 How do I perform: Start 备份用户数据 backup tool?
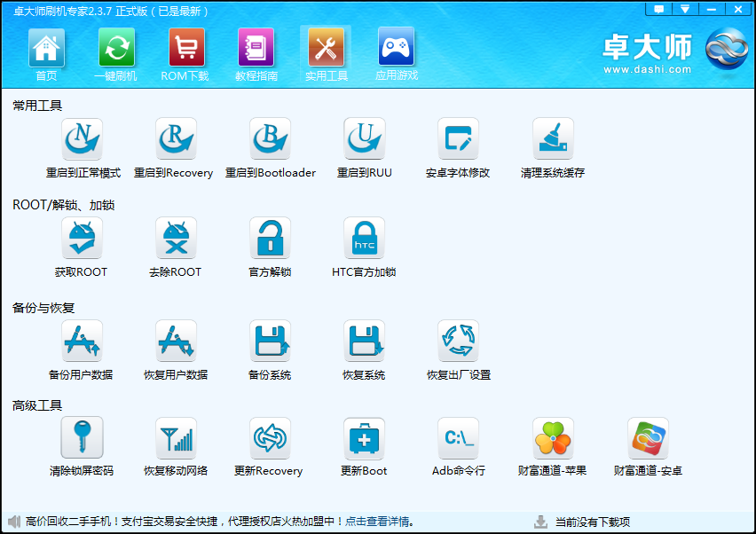82,341
